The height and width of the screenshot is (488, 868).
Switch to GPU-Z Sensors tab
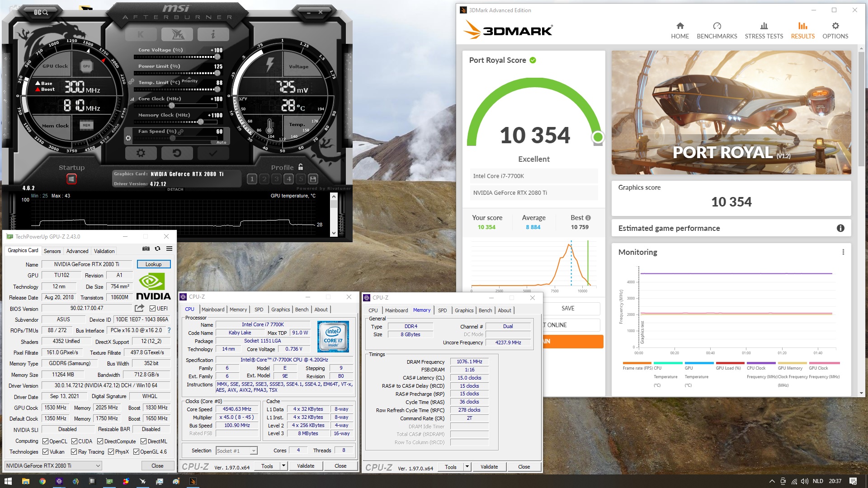click(x=52, y=251)
